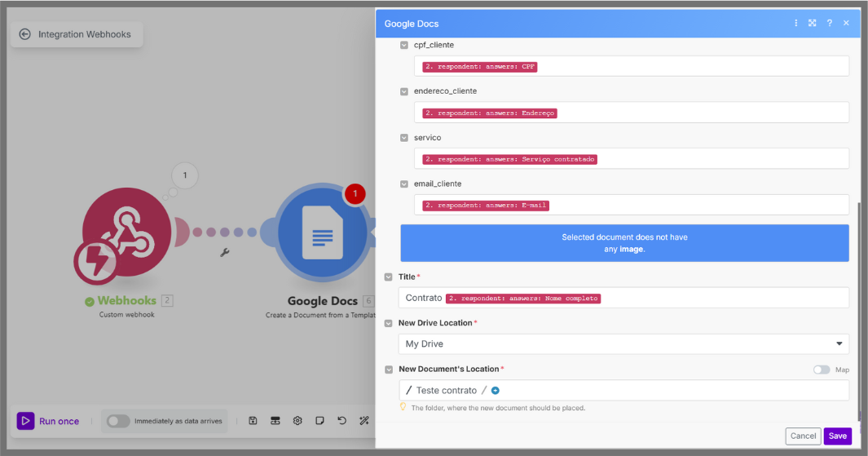Click the module number 6 next to Google Docs
Viewport: 868px width, 456px height.
368,301
